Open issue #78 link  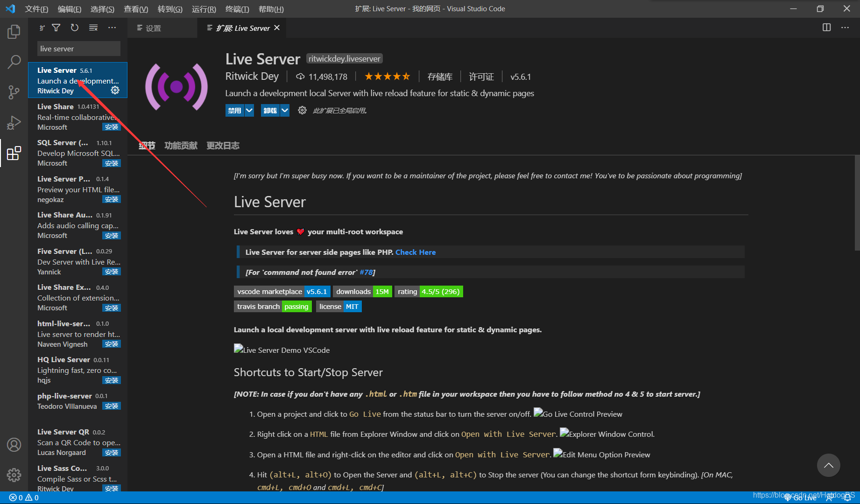(366, 272)
